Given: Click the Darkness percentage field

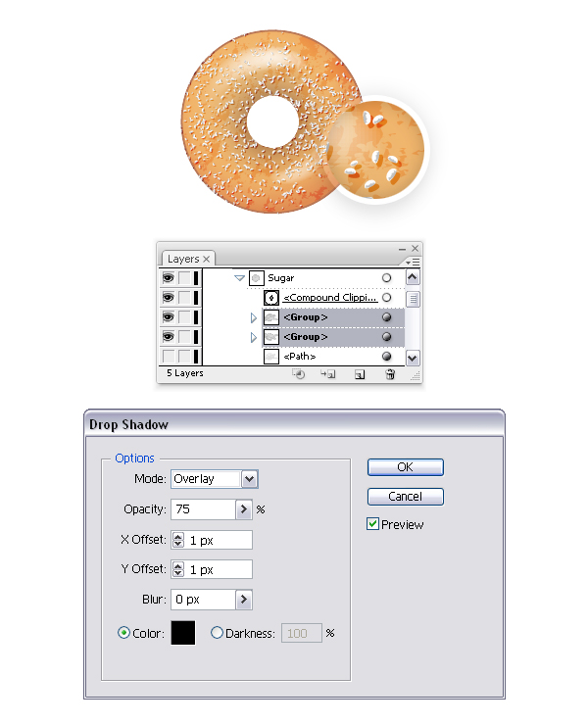Looking at the screenshot, I should coord(301,633).
